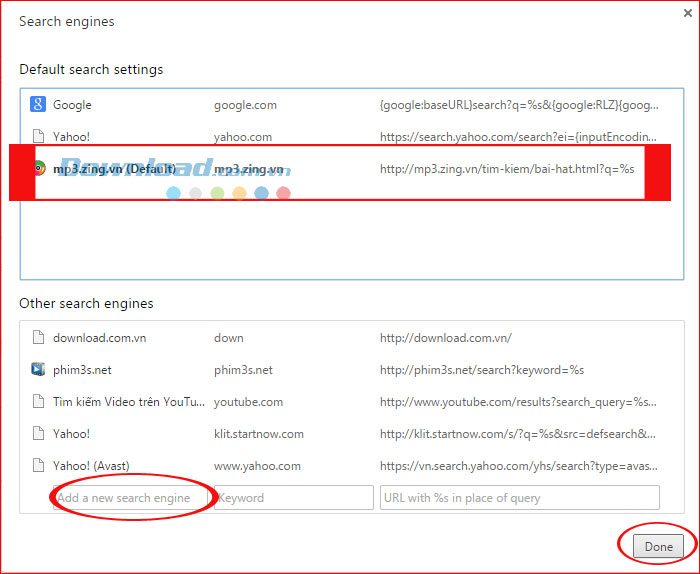Click the youtube.com keyword cell
700x574 pixels.
[x=248, y=402]
